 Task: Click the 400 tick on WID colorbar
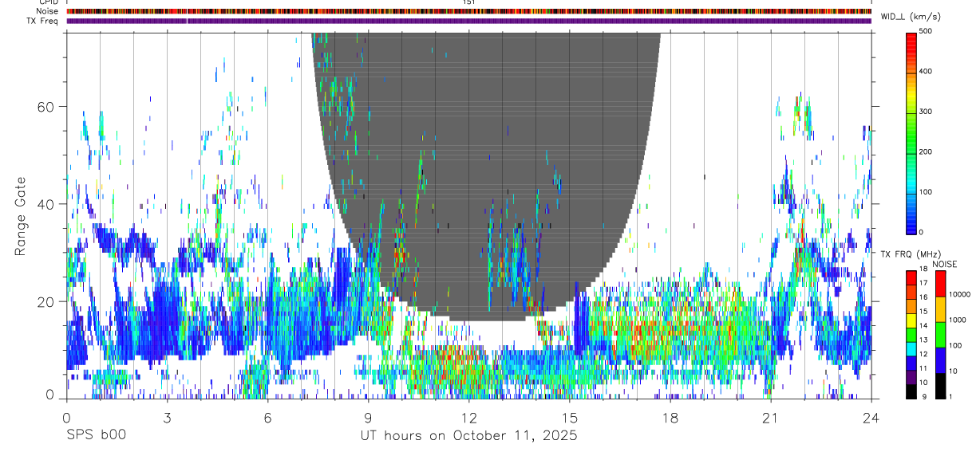(x=926, y=72)
